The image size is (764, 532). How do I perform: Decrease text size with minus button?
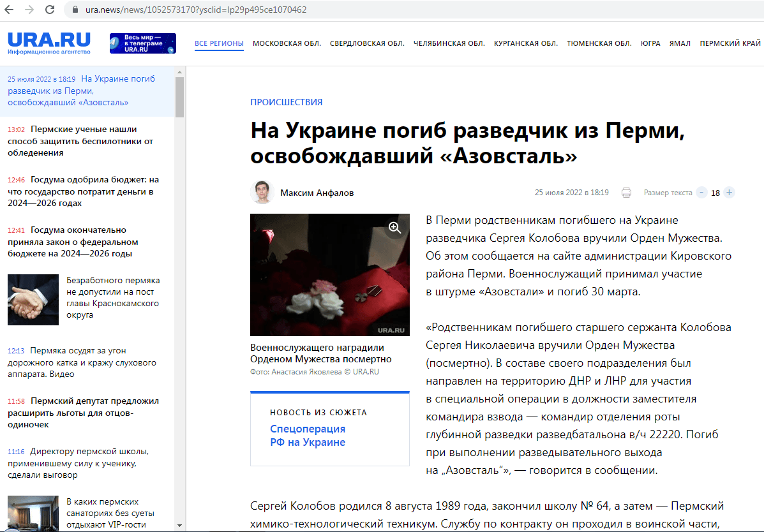pyautogui.click(x=701, y=193)
